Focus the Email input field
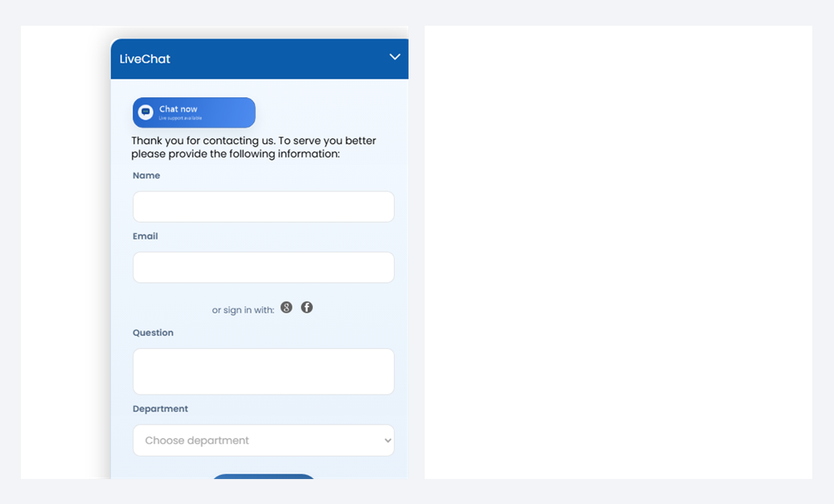This screenshot has width=834, height=504. point(263,268)
